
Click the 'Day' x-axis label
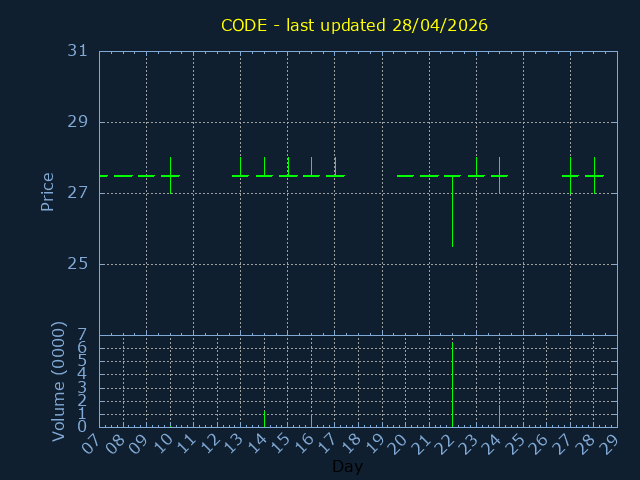point(347,467)
